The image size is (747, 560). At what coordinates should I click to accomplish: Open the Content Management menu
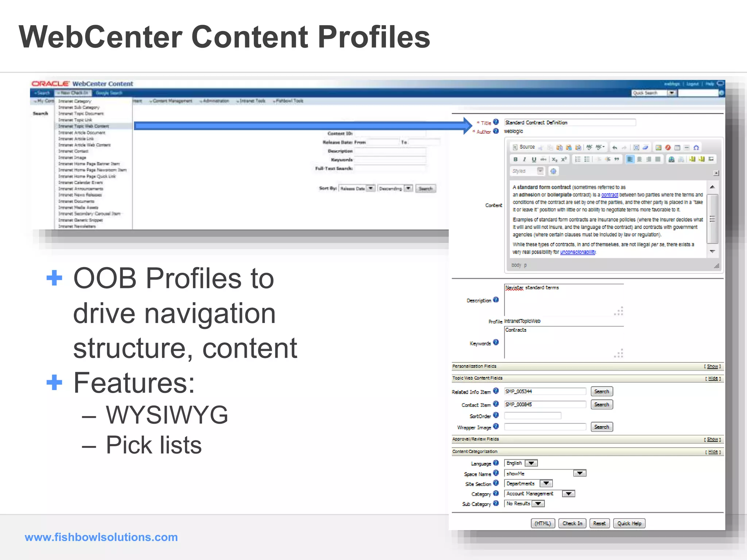click(171, 101)
